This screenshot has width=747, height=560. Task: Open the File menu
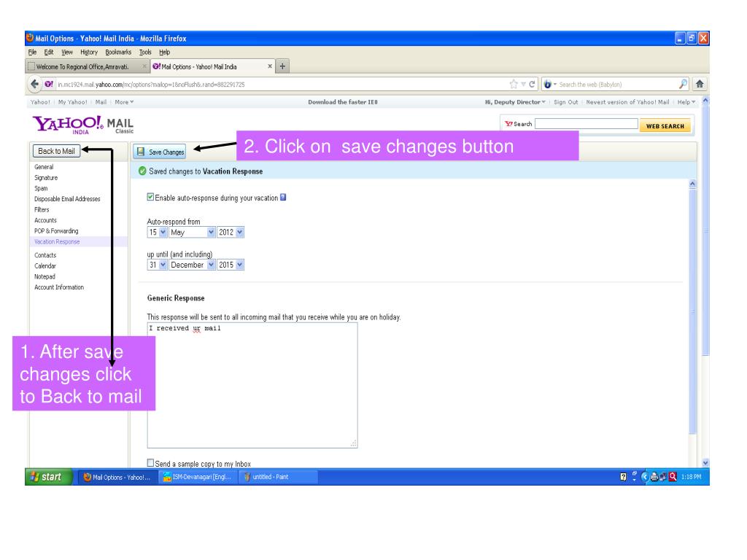point(32,52)
